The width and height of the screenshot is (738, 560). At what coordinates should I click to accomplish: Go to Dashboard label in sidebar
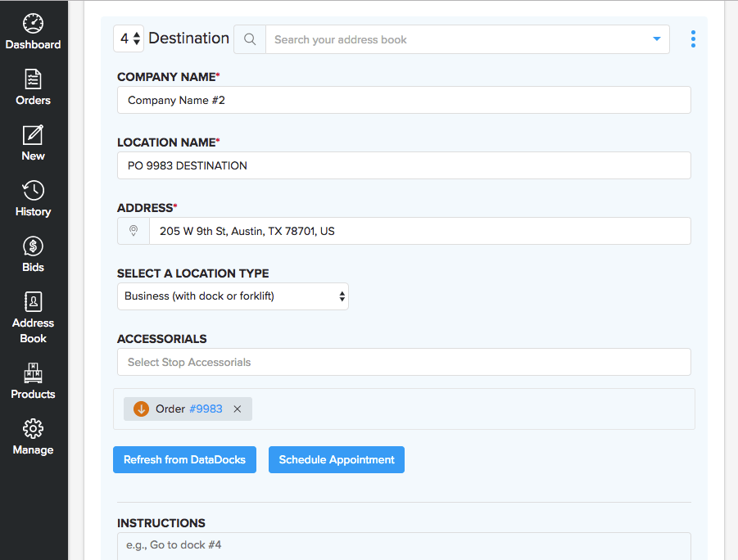pyautogui.click(x=33, y=45)
